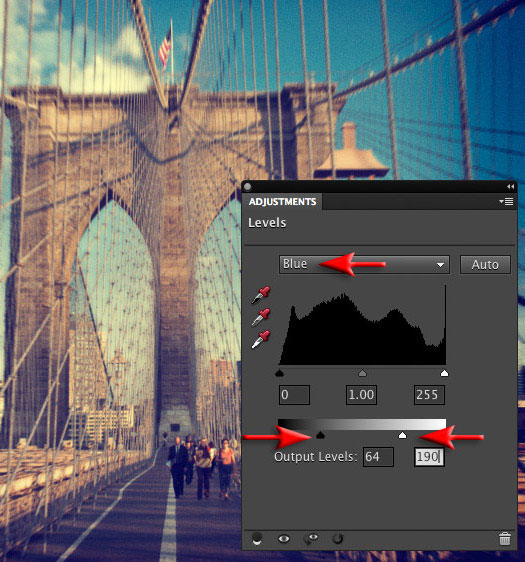Toggle layer visibility eye icon
The image size is (525, 562).
point(284,538)
